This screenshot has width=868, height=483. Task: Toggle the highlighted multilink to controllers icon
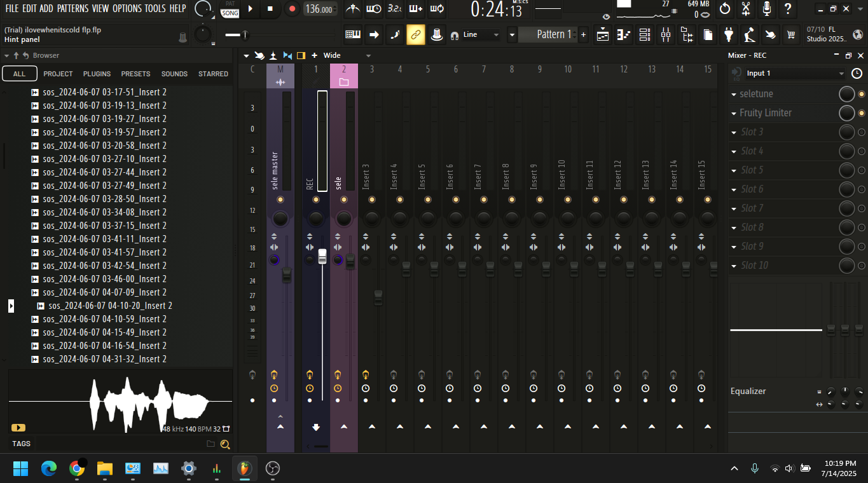(416, 35)
